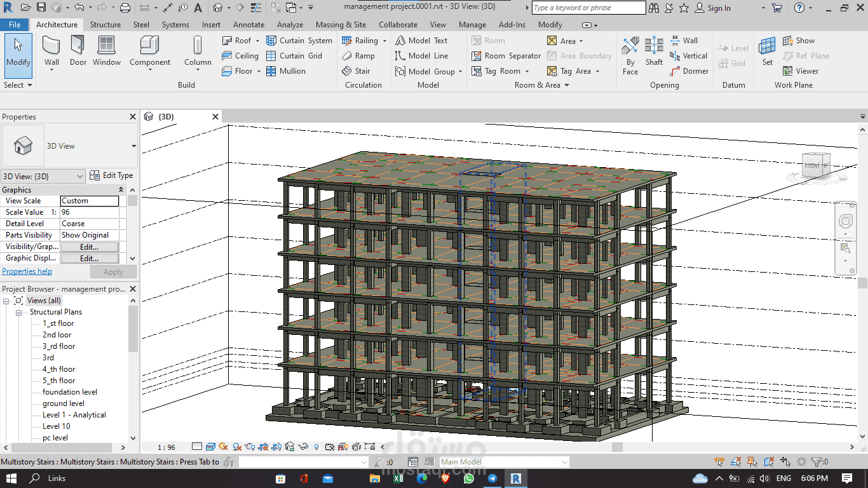The image size is (868, 488).
Task: Launch the Ramp tool
Action: pos(358,56)
